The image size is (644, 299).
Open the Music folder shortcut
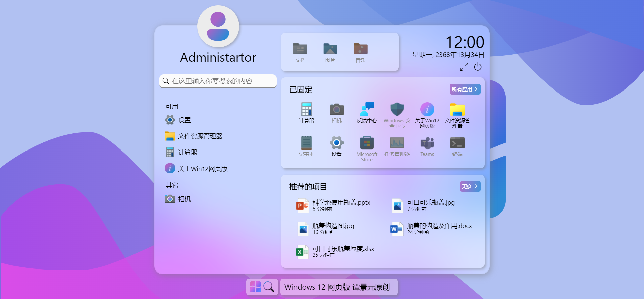[x=360, y=52]
